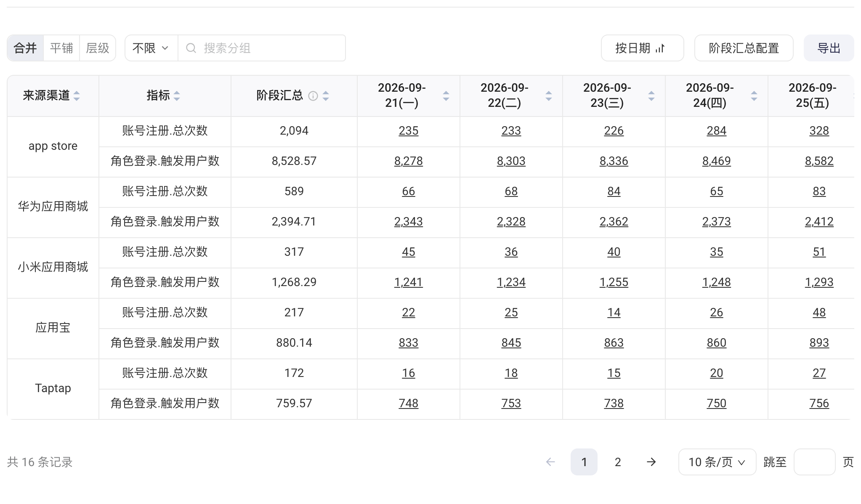Open app store value 8,582
Viewport: 861px width, 504px height.
pyautogui.click(x=819, y=161)
